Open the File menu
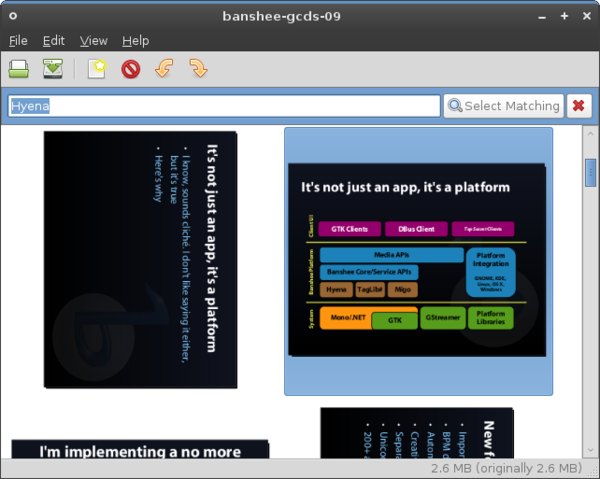Viewport: 600px width, 479px height. pos(18,41)
